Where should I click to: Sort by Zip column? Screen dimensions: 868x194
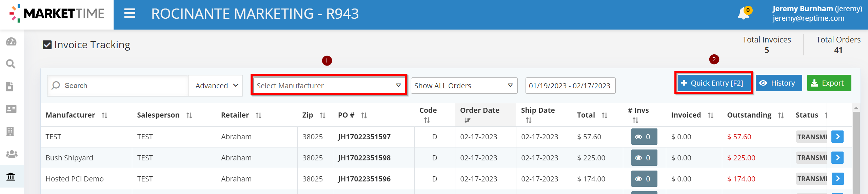(x=322, y=116)
